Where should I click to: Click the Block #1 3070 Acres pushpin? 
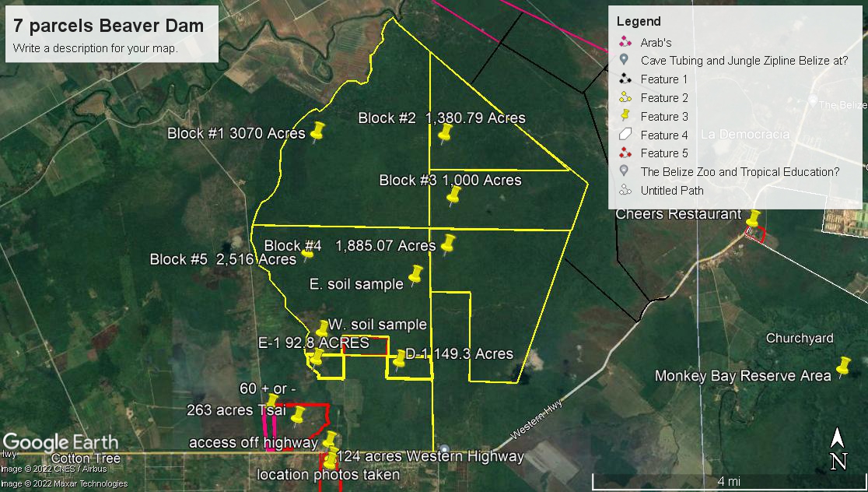tap(317, 132)
